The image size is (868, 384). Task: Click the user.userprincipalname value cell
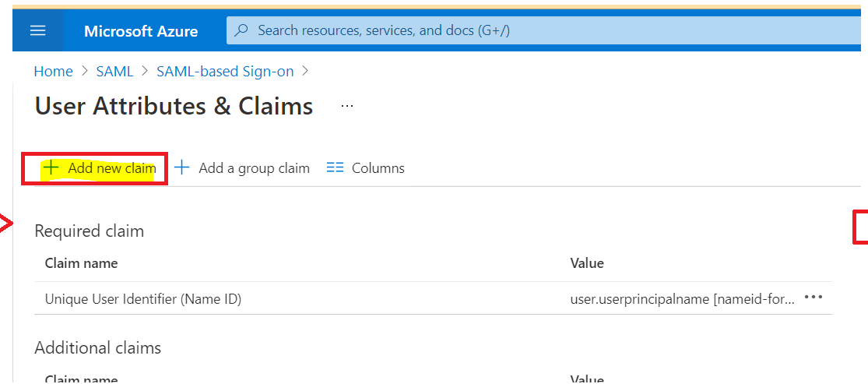click(683, 299)
